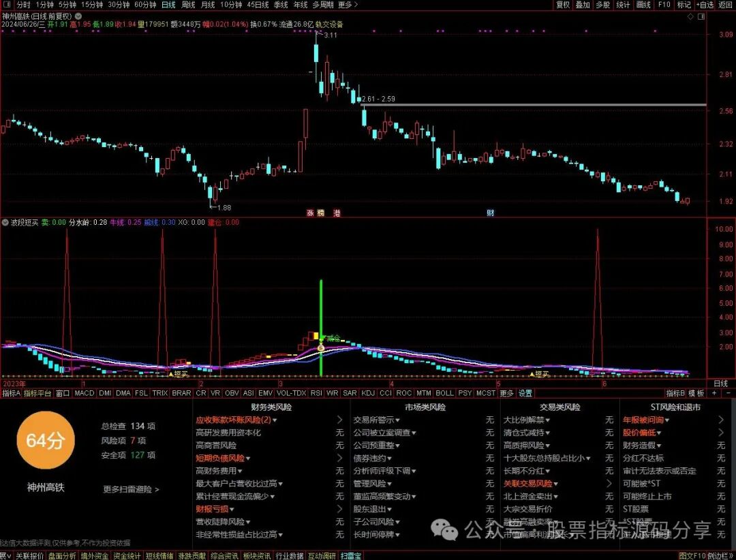Image resolution: width=736 pixels, height=560 pixels.
Task: Click the 1.88 low price marker
Action: click(x=224, y=208)
